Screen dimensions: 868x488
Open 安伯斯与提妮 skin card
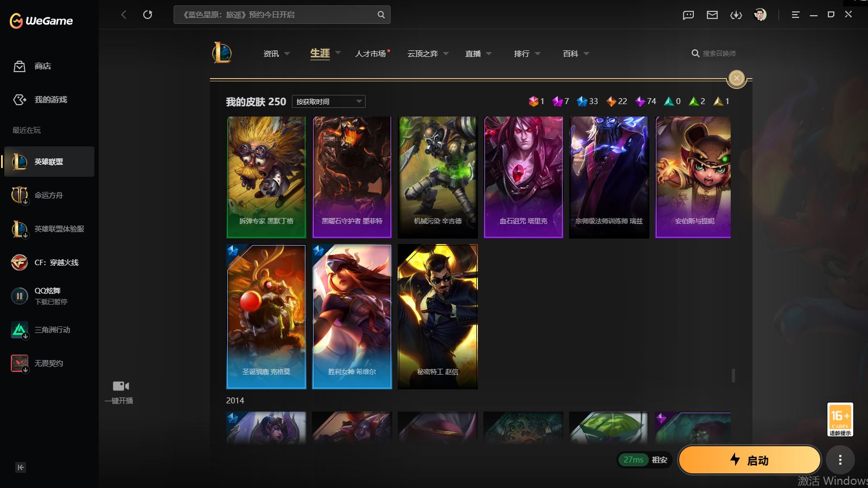click(x=693, y=177)
